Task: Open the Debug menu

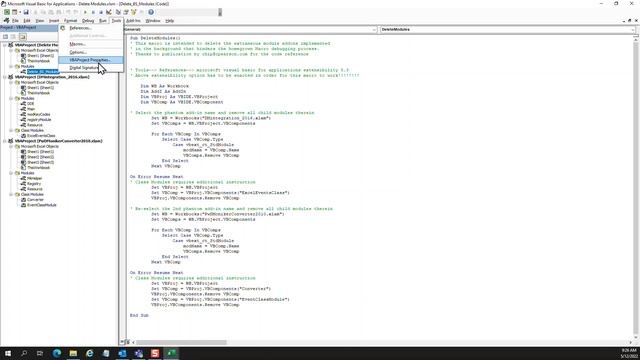Action: coord(88,21)
